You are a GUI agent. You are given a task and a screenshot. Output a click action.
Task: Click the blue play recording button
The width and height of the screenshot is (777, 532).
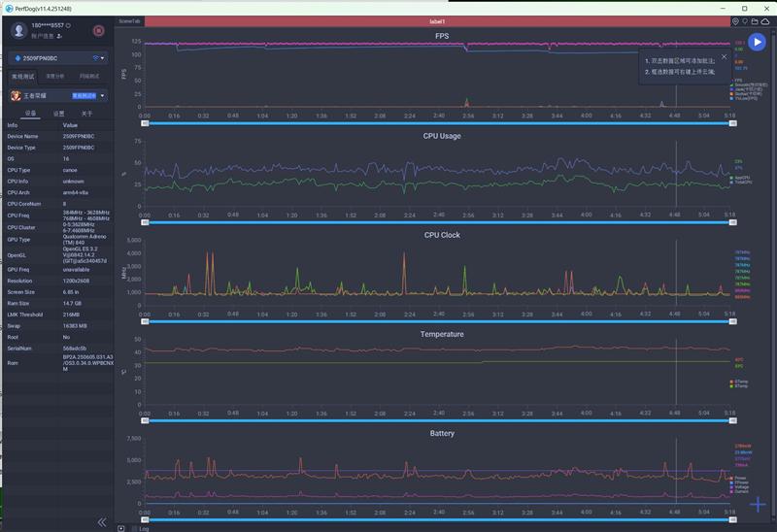point(757,42)
